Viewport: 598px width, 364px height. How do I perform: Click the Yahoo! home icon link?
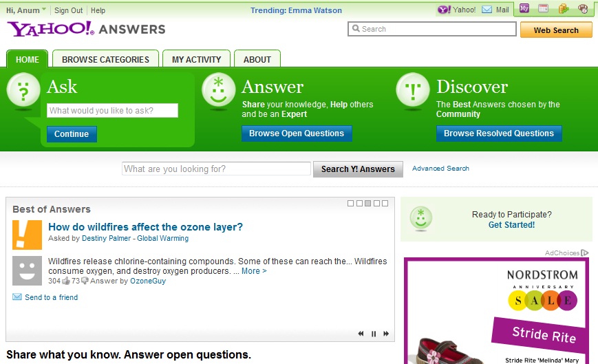pyautogui.click(x=445, y=10)
